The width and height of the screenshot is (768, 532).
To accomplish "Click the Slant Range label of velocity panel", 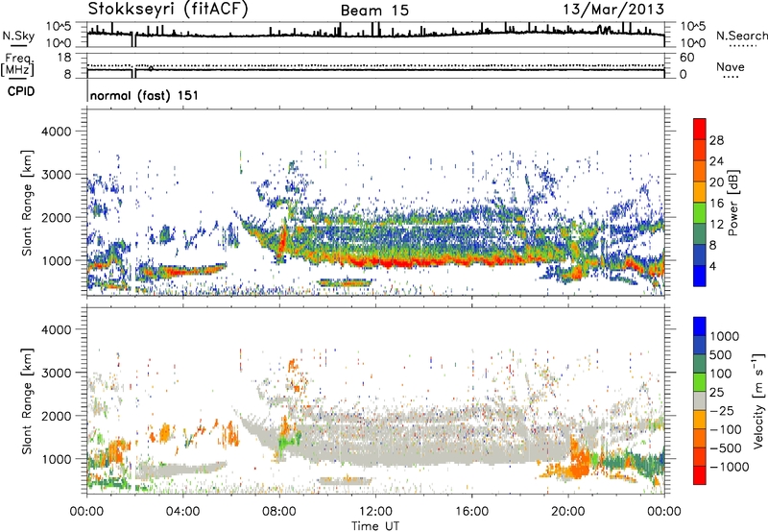I will click(x=27, y=400).
